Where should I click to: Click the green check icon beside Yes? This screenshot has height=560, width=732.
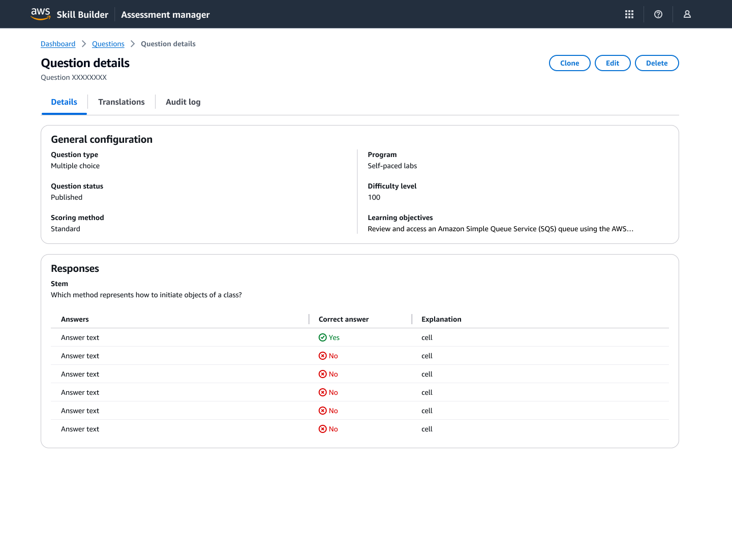tap(323, 337)
